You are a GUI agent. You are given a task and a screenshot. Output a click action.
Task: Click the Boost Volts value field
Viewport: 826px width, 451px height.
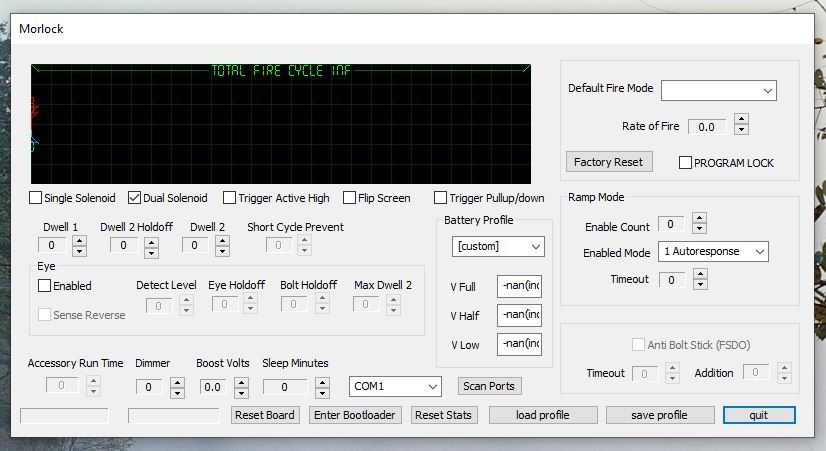tap(213, 387)
